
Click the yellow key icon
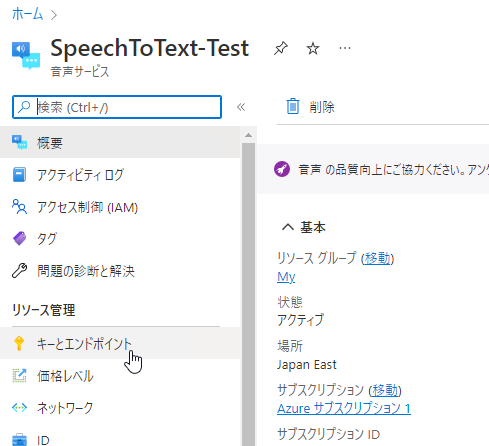pyautogui.click(x=19, y=343)
